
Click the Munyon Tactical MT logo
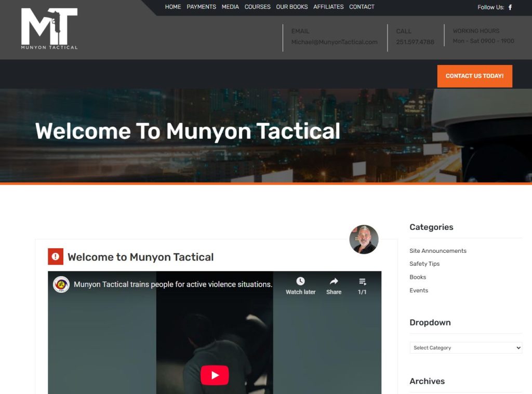tap(49, 29)
